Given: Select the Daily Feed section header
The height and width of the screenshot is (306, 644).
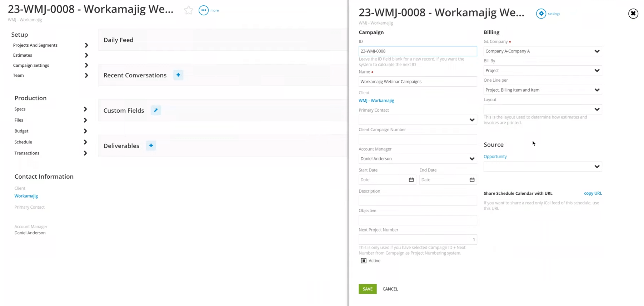Looking at the screenshot, I should click(x=118, y=40).
